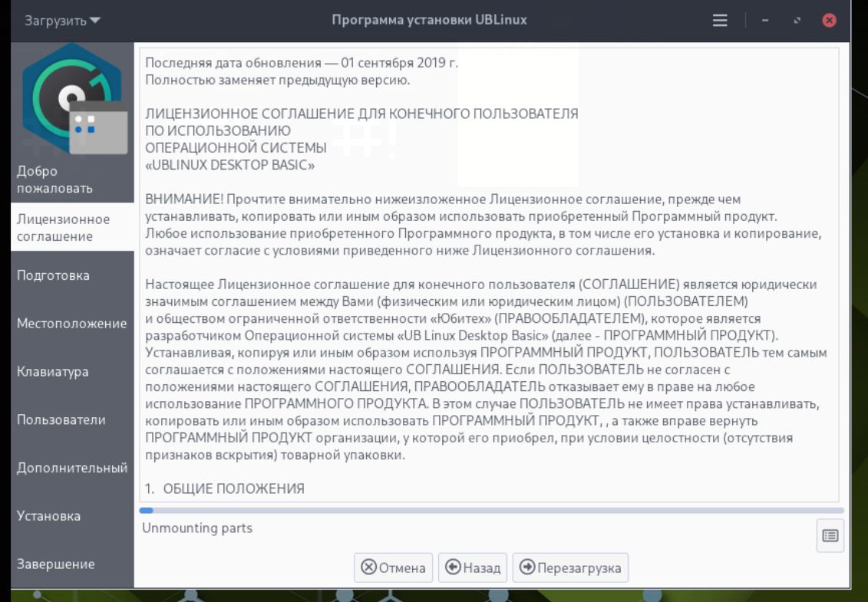Go to the Дополнительный step
Screen dimensions: 868x602
click(72, 468)
